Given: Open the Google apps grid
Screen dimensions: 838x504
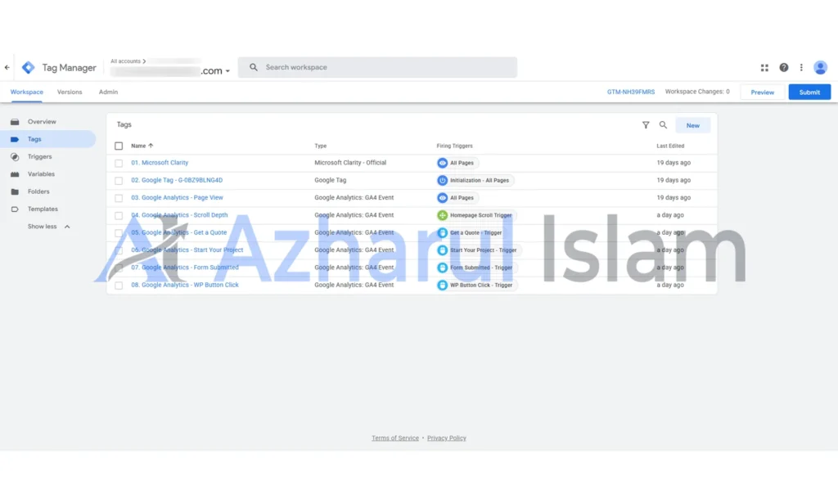Looking at the screenshot, I should (x=764, y=67).
